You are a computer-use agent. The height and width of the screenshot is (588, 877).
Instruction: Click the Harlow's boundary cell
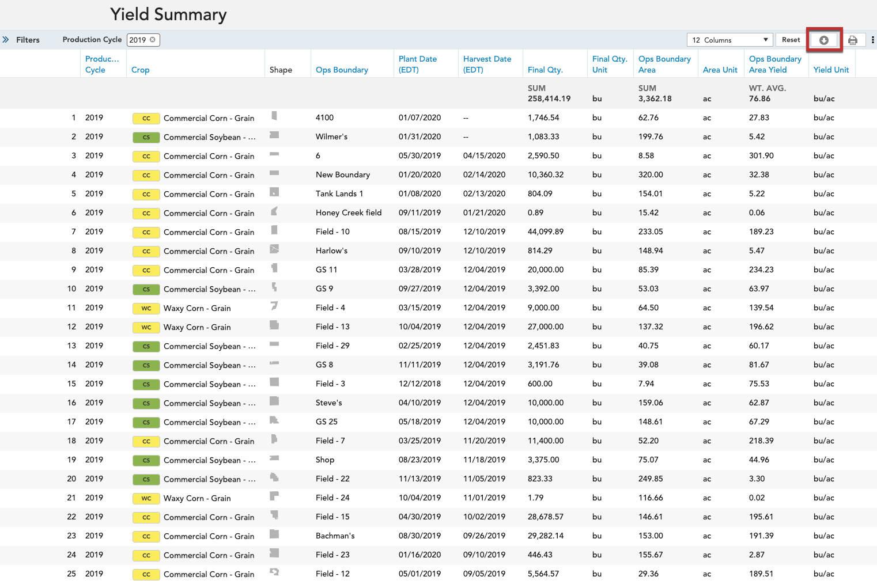[x=331, y=251]
